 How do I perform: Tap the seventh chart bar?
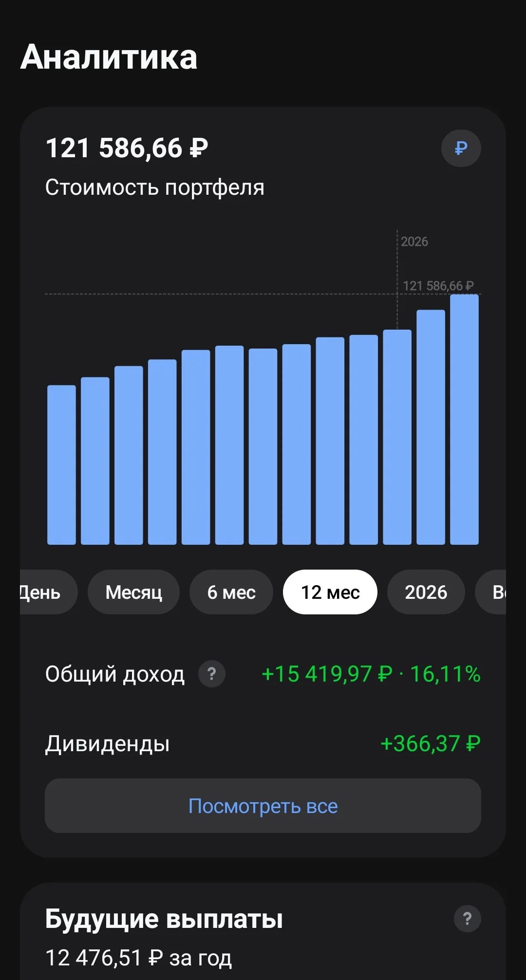coord(263,446)
